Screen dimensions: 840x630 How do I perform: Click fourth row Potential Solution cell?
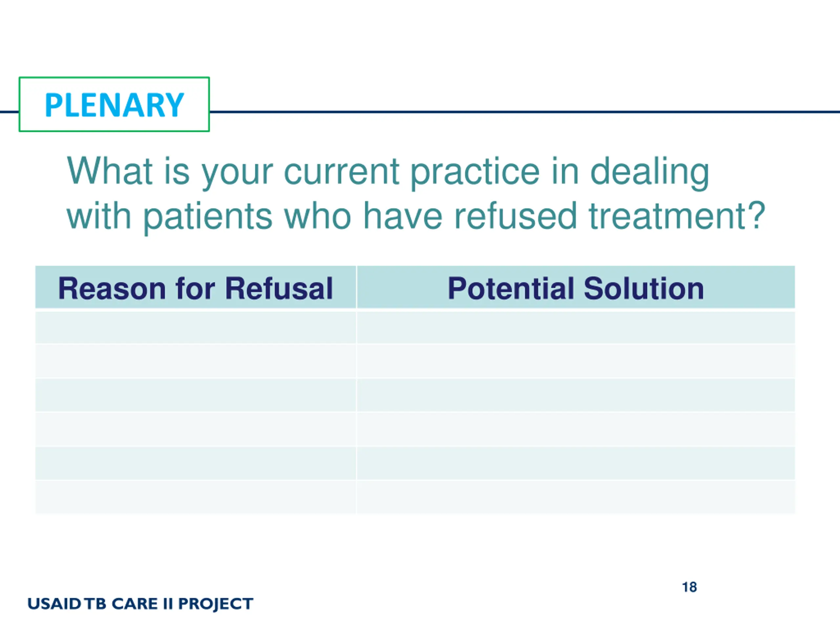click(576, 429)
